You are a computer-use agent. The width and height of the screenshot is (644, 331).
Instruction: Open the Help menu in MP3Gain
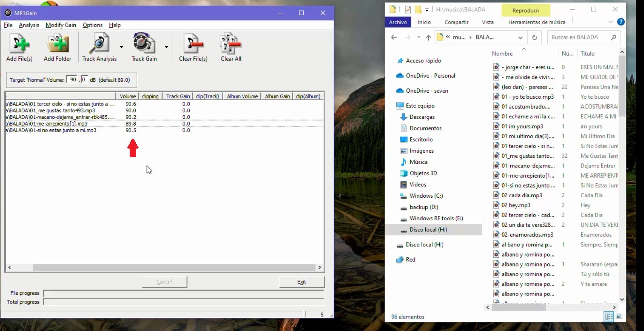click(x=115, y=25)
